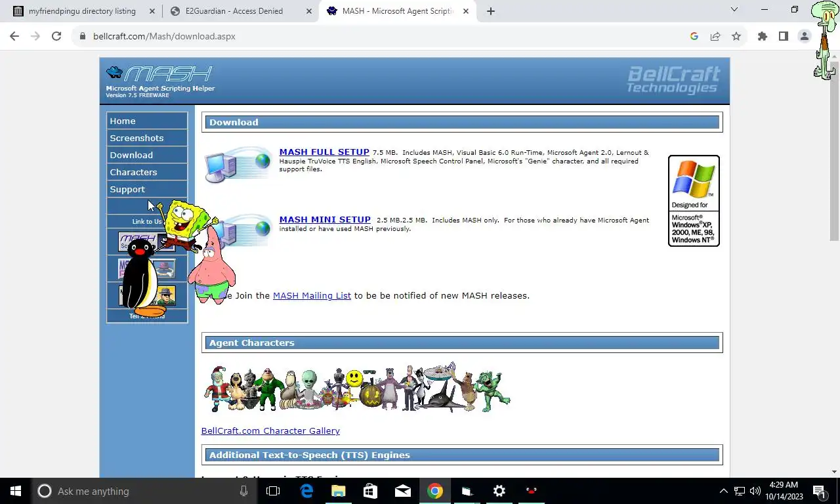The image size is (840, 504).
Task: Open the Home menu item
Action: (x=147, y=121)
